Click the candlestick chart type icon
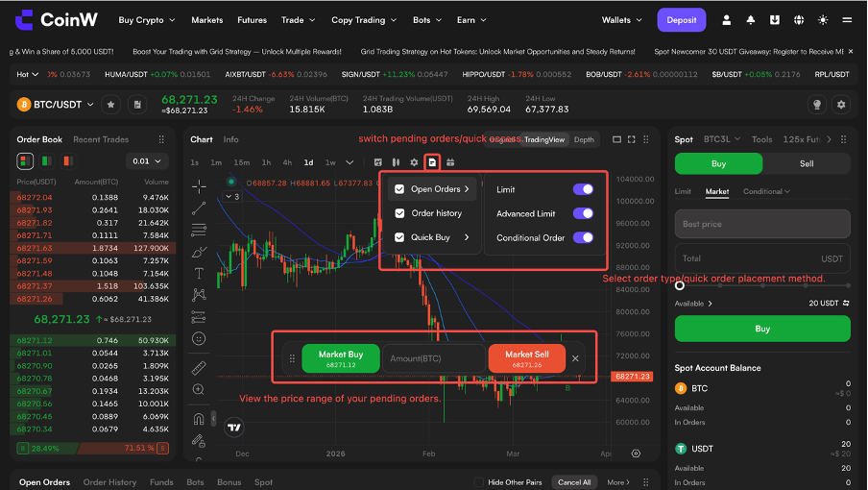Viewport: 868px width, 490px height. point(396,162)
